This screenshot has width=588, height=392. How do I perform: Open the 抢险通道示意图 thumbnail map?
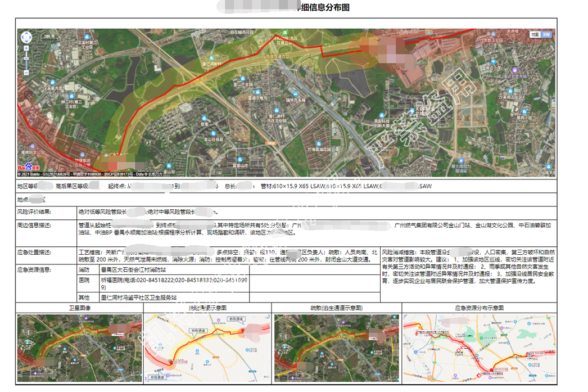coord(207,348)
